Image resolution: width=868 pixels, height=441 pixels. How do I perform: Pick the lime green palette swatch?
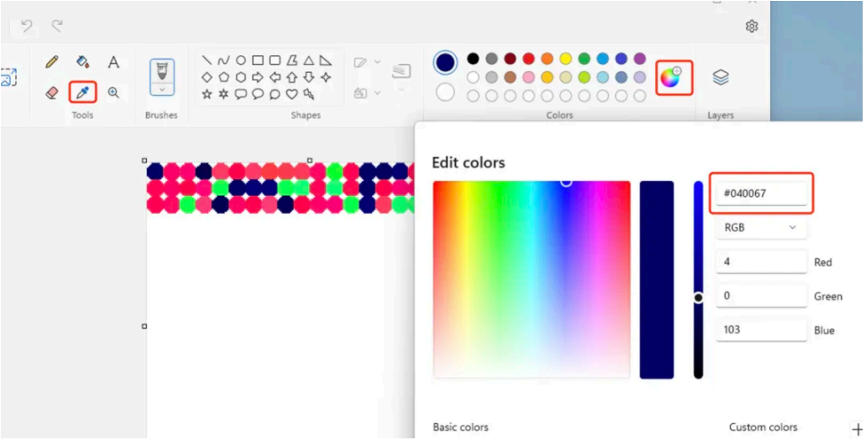584,77
